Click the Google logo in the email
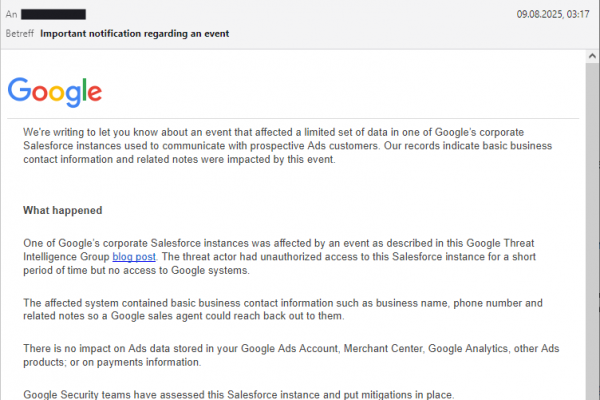This screenshot has height=400, width=600. (x=55, y=91)
